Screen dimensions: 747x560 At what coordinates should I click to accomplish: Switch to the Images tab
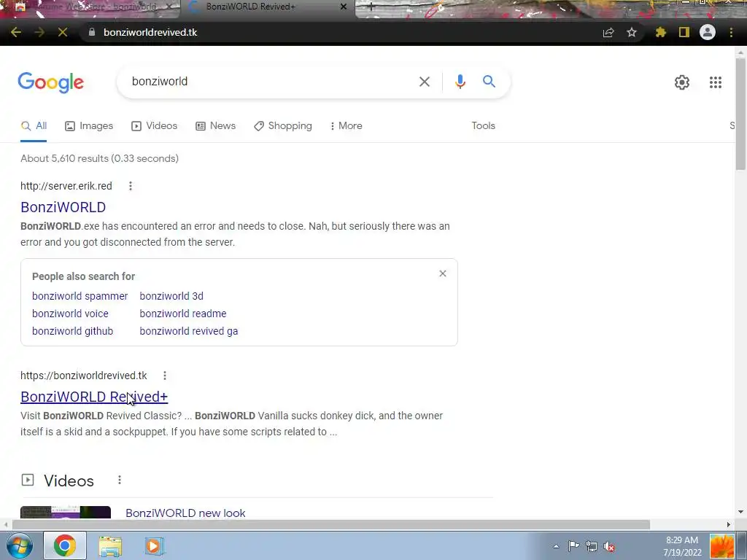[x=89, y=125]
